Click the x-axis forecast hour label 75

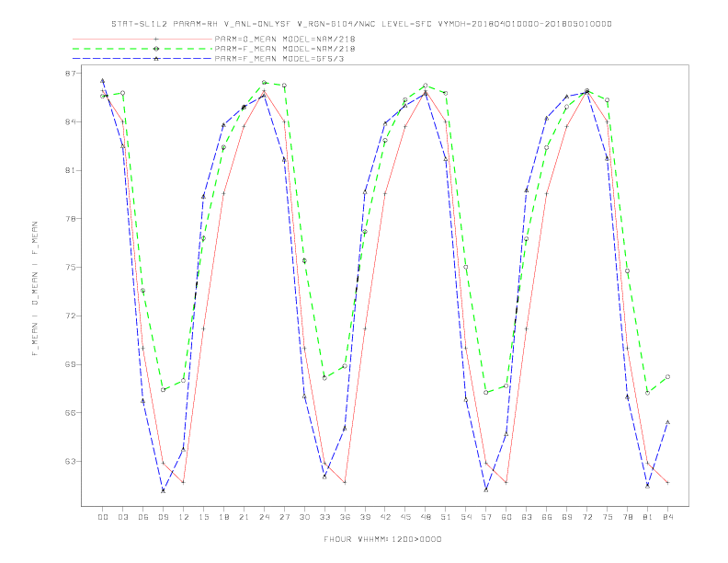pyautogui.click(x=608, y=517)
